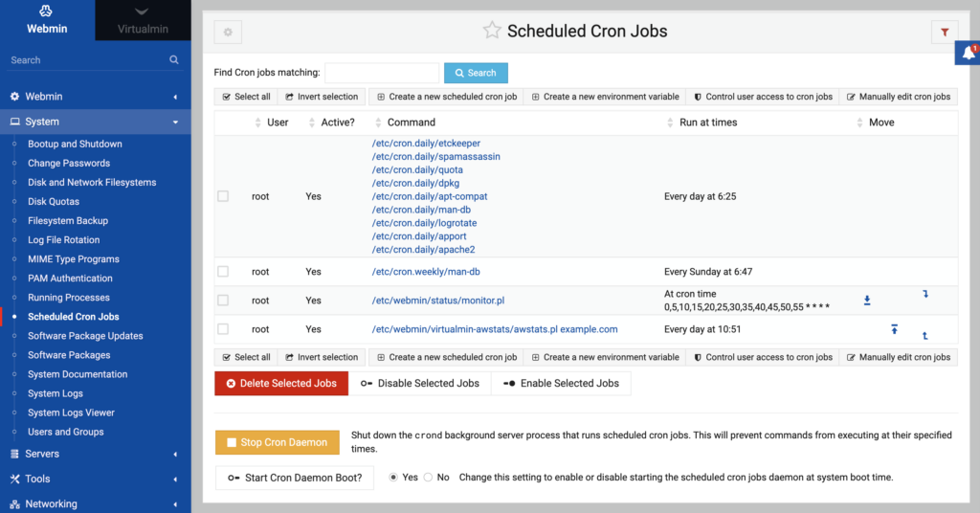The width and height of the screenshot is (980, 513).
Task: Move awstats.pl job up with arrow icon
Action: pyautogui.click(x=895, y=328)
